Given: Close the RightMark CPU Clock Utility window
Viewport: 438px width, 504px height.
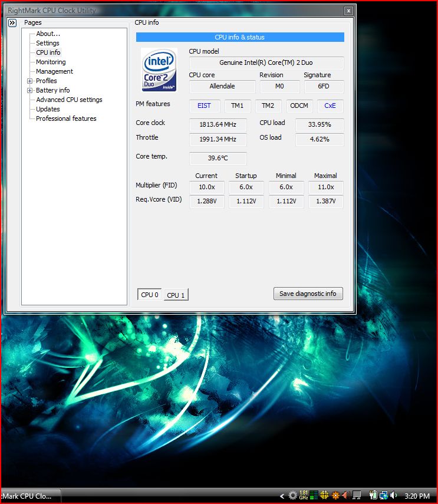Looking at the screenshot, I should pyautogui.click(x=348, y=11).
